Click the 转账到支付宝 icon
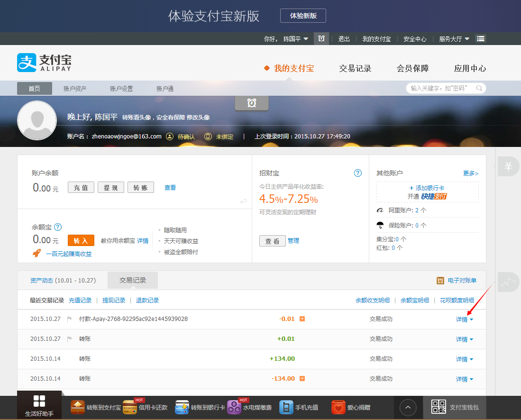This screenshot has height=420, width=521. 78,407
